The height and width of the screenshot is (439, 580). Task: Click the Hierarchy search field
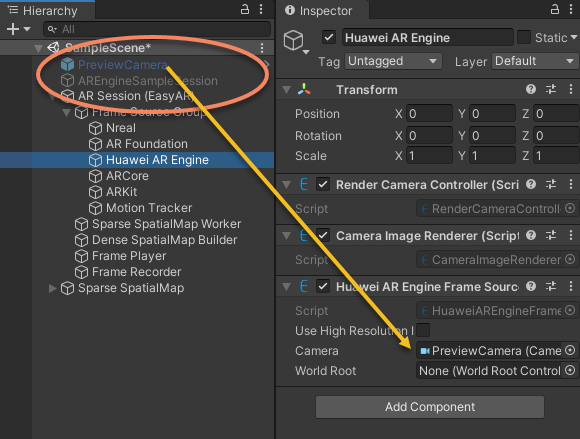point(157,29)
